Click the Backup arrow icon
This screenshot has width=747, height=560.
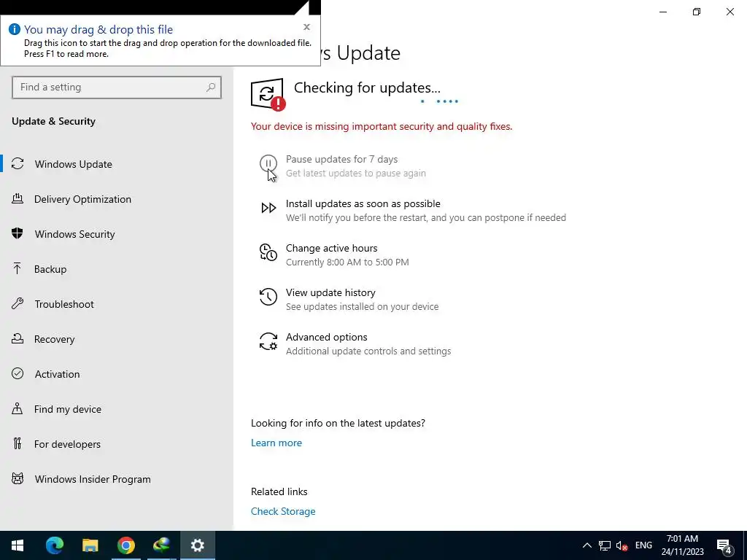[18, 268]
